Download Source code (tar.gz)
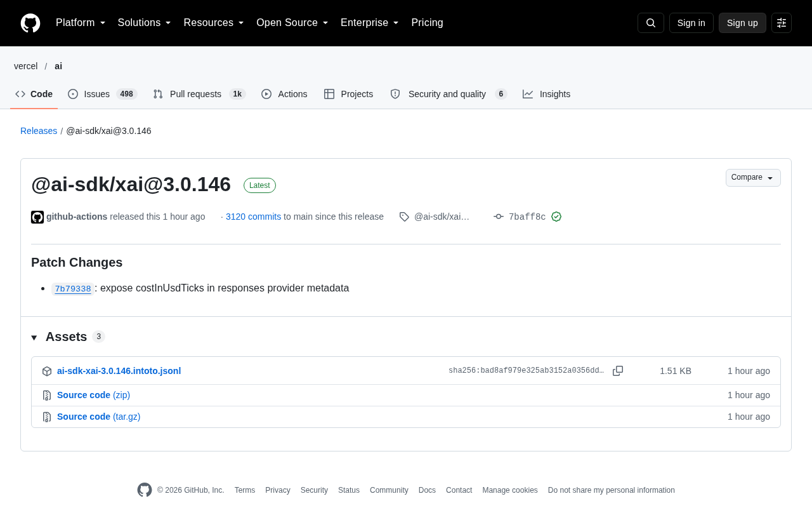This screenshot has height=508, width=812. click(x=98, y=417)
